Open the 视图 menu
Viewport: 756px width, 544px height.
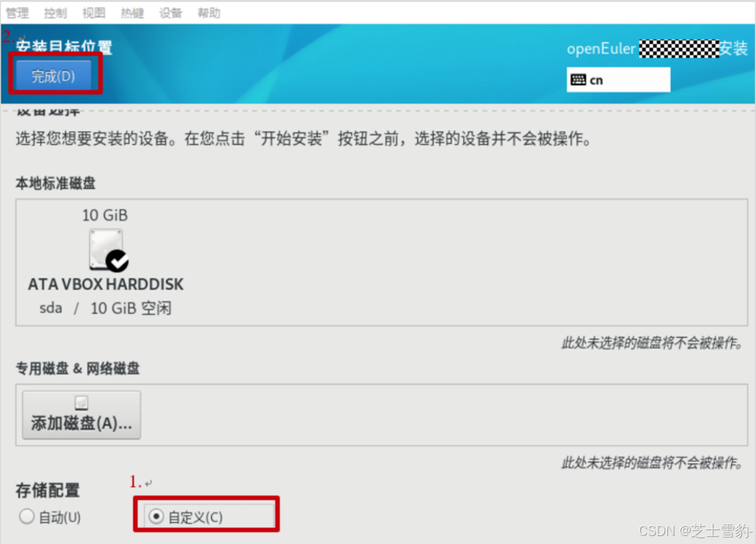click(94, 13)
